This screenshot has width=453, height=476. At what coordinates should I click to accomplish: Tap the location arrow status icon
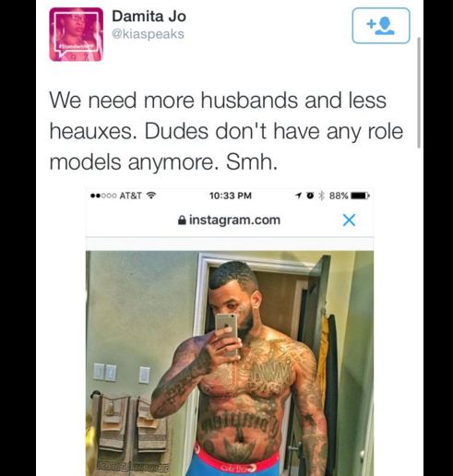(x=298, y=196)
